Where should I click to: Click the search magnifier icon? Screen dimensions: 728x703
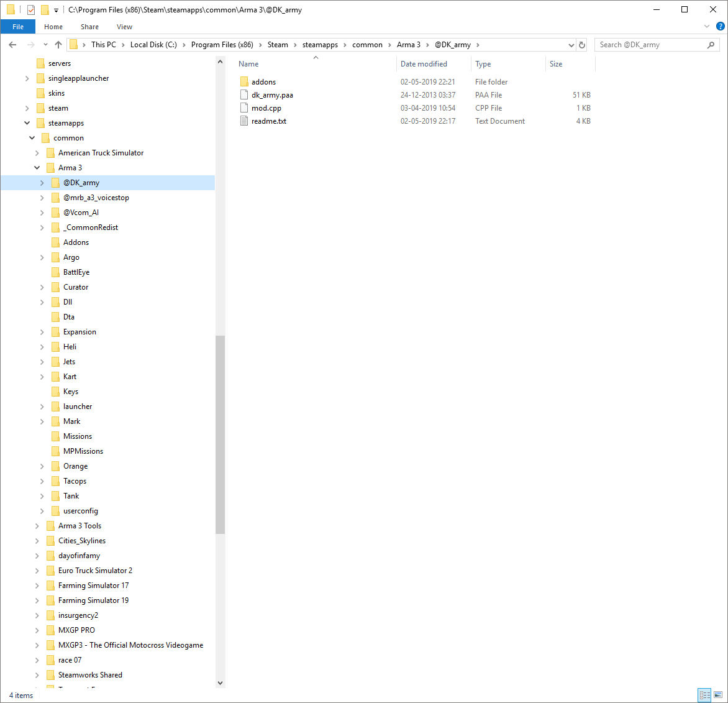[711, 45]
